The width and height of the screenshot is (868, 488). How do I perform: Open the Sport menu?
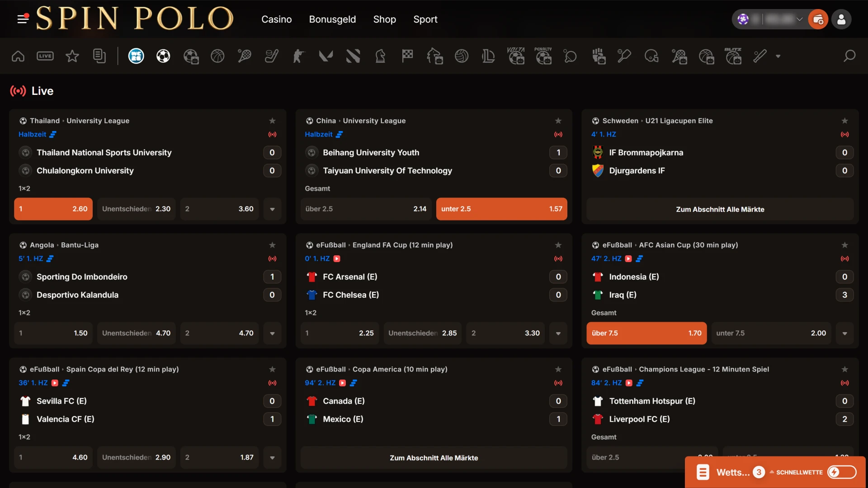click(x=425, y=19)
